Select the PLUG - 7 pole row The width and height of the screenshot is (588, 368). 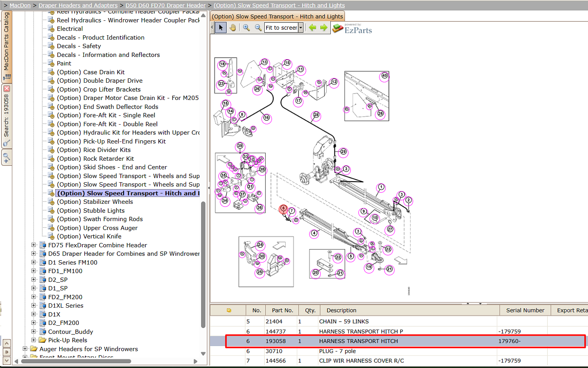click(398, 351)
